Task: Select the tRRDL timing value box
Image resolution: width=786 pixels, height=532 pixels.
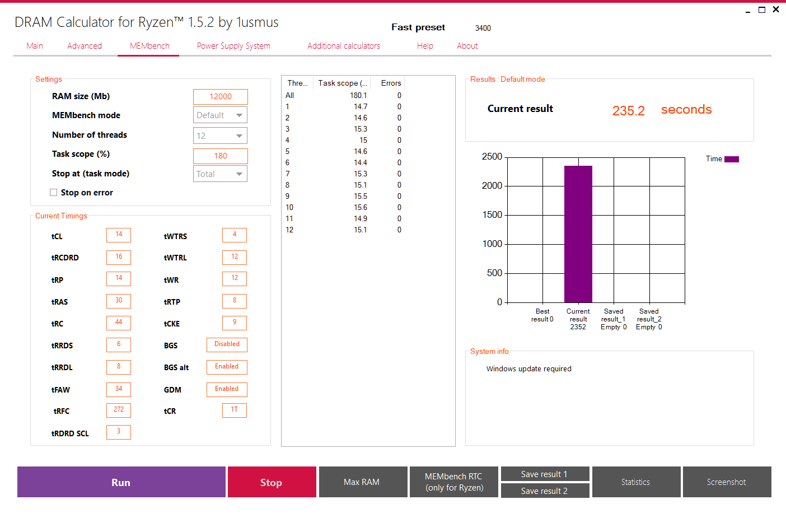Action: click(119, 367)
